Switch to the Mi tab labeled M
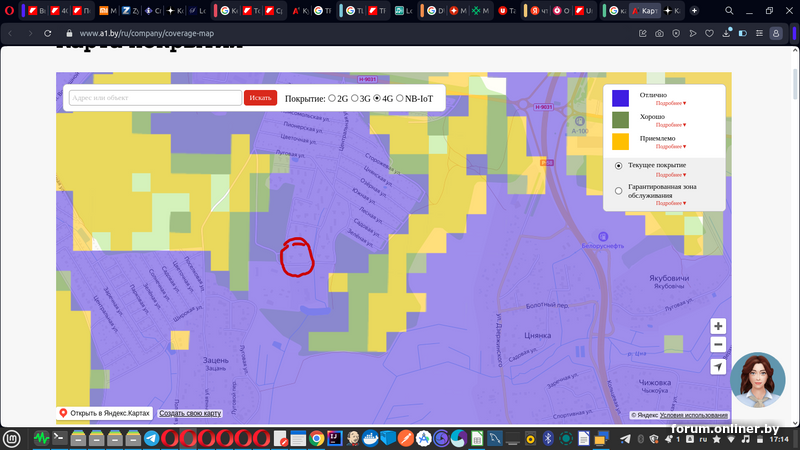Screen dimensions: 800x450 pyautogui.click(x=108, y=11)
